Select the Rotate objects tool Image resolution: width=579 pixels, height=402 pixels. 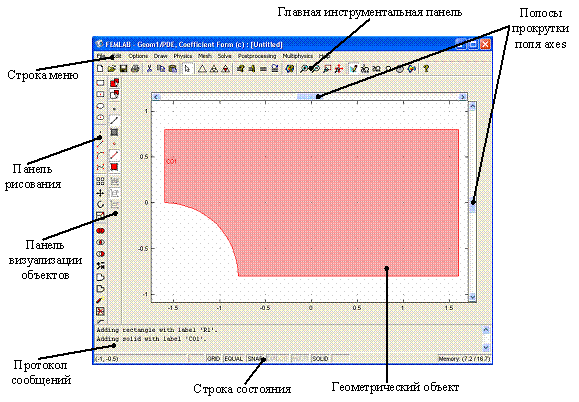[x=100, y=205]
